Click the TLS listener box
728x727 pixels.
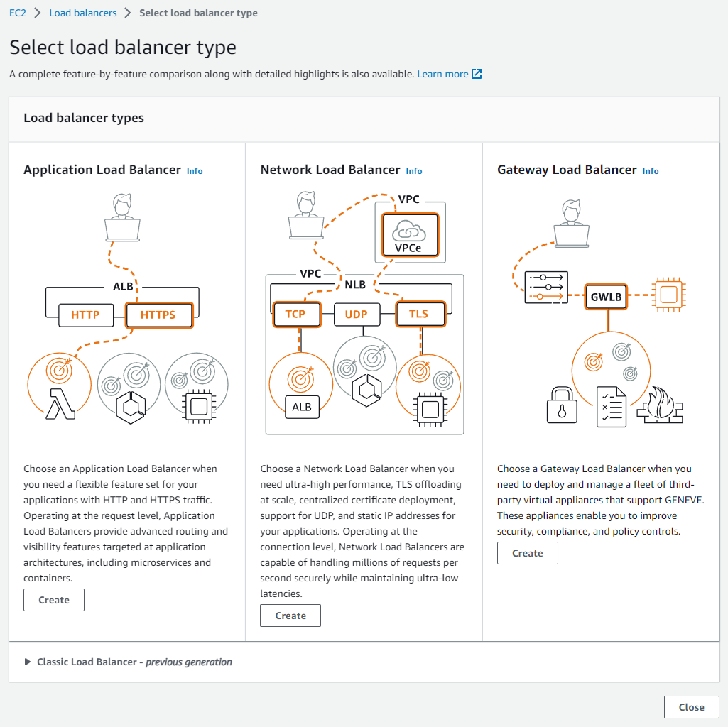420,315
